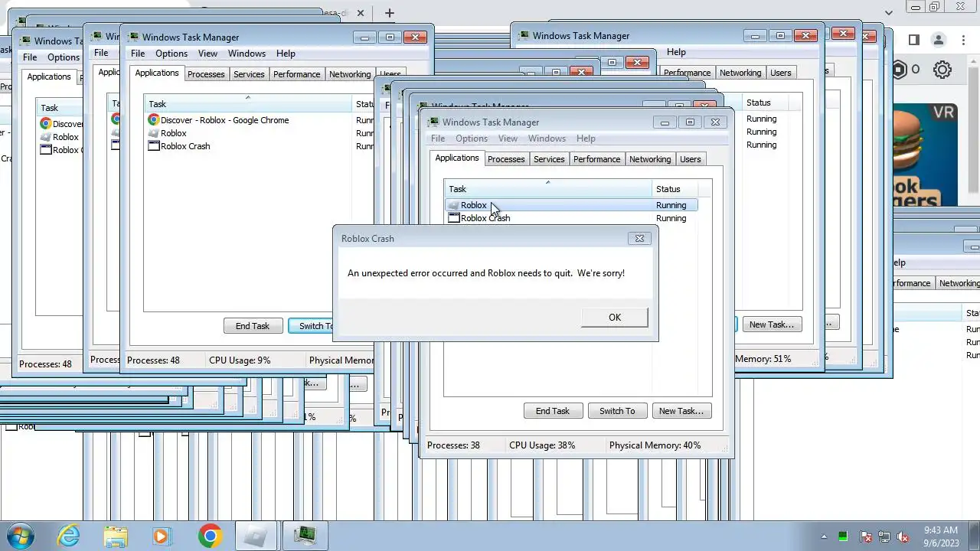Image resolution: width=980 pixels, height=551 pixels.
Task: Open Performance tab in Task Manager showing CPU 9%
Action: pyautogui.click(x=296, y=74)
